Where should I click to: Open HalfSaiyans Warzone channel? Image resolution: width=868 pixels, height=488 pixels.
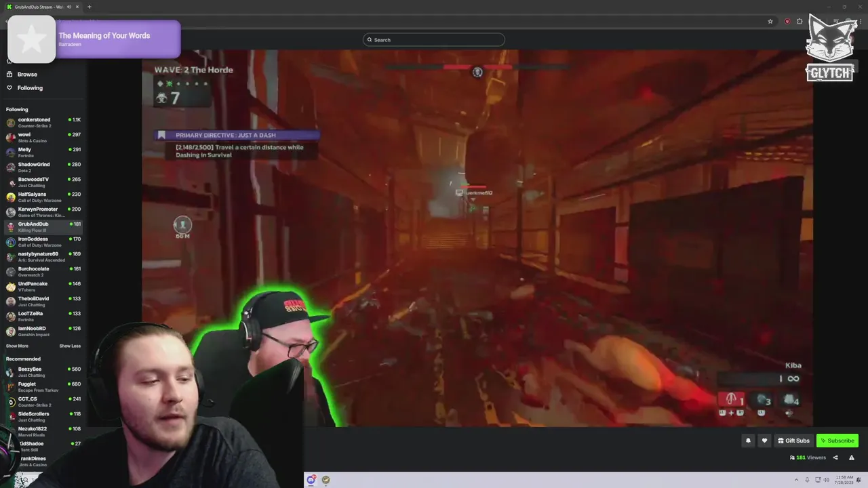click(x=43, y=197)
